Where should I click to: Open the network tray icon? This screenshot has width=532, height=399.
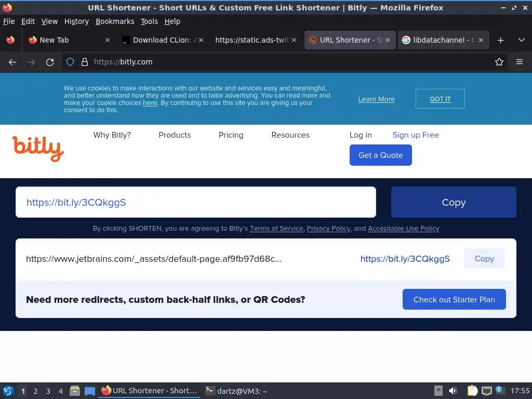click(486, 391)
